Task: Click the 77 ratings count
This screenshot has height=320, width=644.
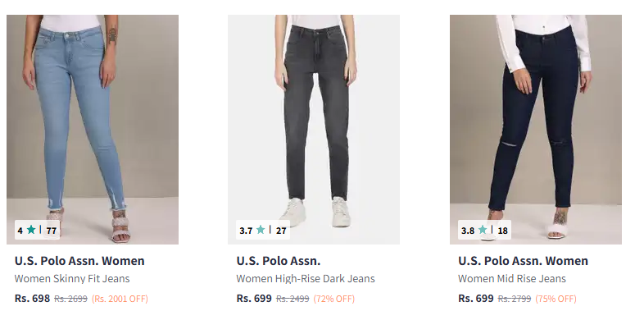Action: click(x=52, y=231)
